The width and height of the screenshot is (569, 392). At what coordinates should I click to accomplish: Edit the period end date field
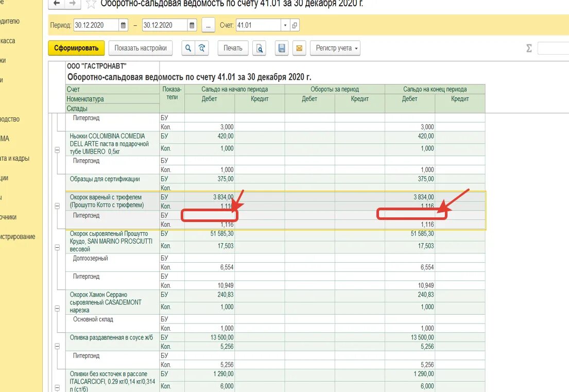(x=165, y=25)
